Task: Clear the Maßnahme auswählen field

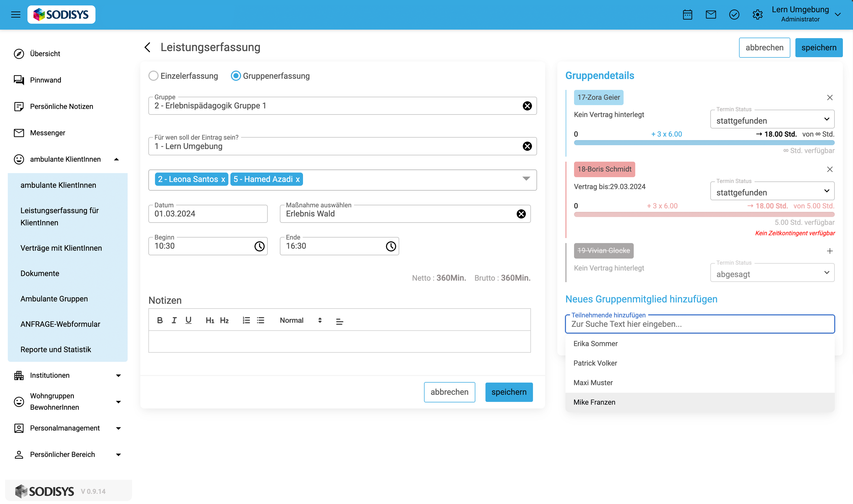Action: coord(521,214)
